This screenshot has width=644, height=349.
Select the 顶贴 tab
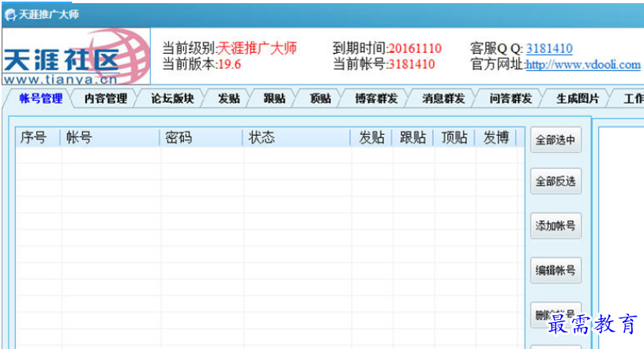tap(320, 99)
